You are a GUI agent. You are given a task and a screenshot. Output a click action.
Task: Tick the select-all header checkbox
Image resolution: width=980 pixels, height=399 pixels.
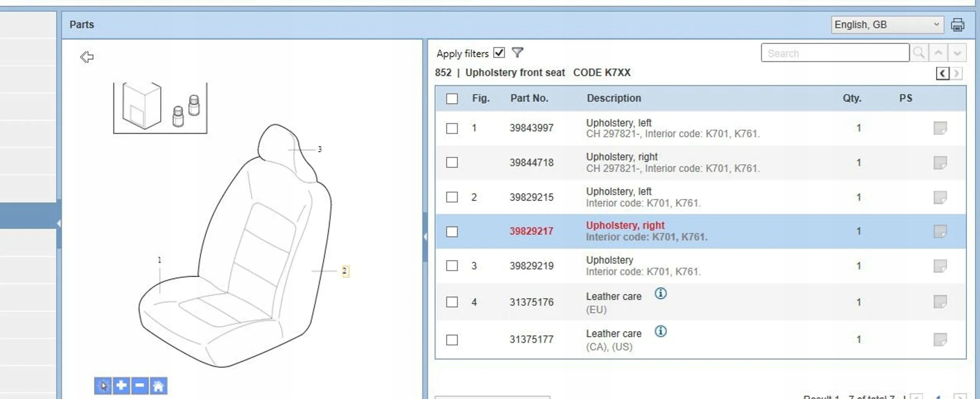point(452,98)
